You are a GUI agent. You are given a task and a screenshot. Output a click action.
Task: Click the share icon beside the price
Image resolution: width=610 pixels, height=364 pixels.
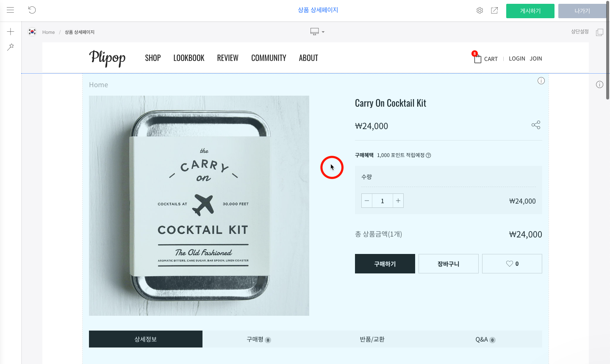coord(536,125)
